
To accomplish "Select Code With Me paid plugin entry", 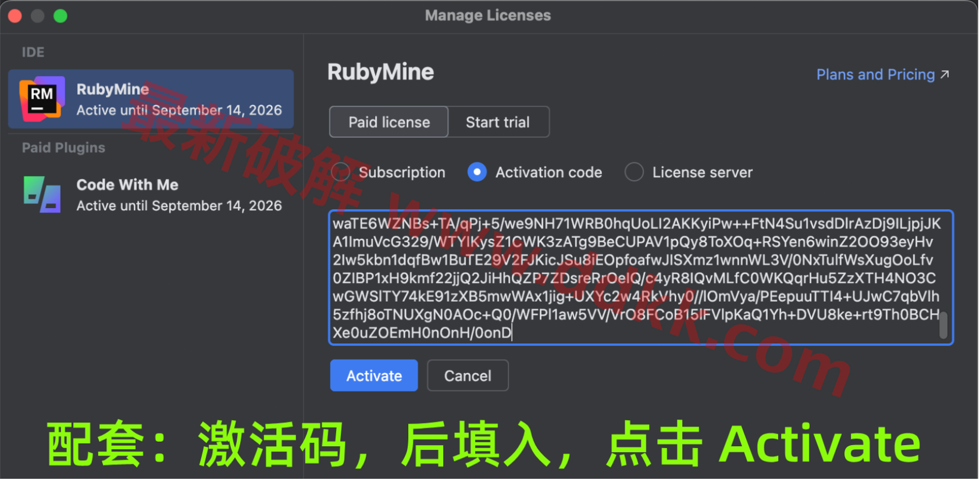I will coord(151,195).
